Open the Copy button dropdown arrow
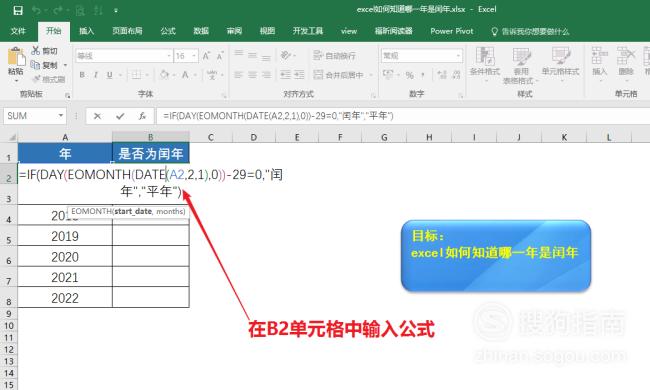The height and width of the screenshot is (390, 650). click(x=65, y=65)
